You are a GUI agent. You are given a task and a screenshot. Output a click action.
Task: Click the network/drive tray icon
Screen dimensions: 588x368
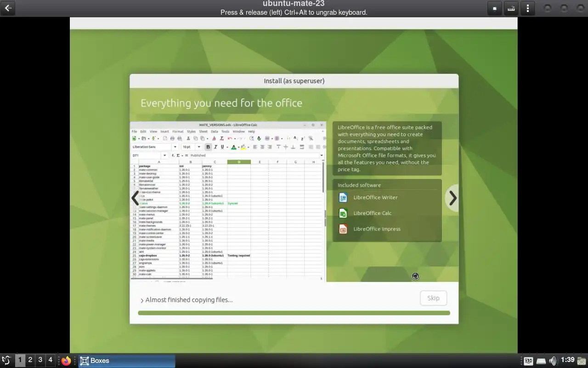541,361
